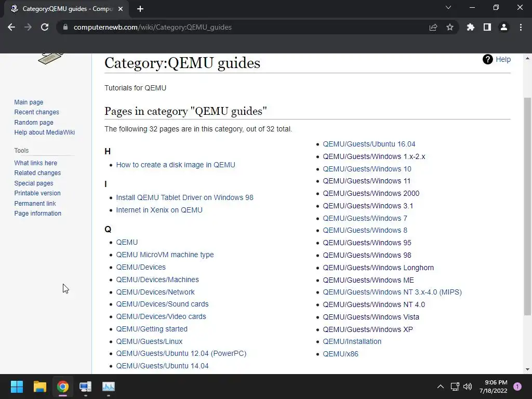Open the clock showing 9:06 PM
Screen dimensions: 532x399
click(x=493, y=387)
